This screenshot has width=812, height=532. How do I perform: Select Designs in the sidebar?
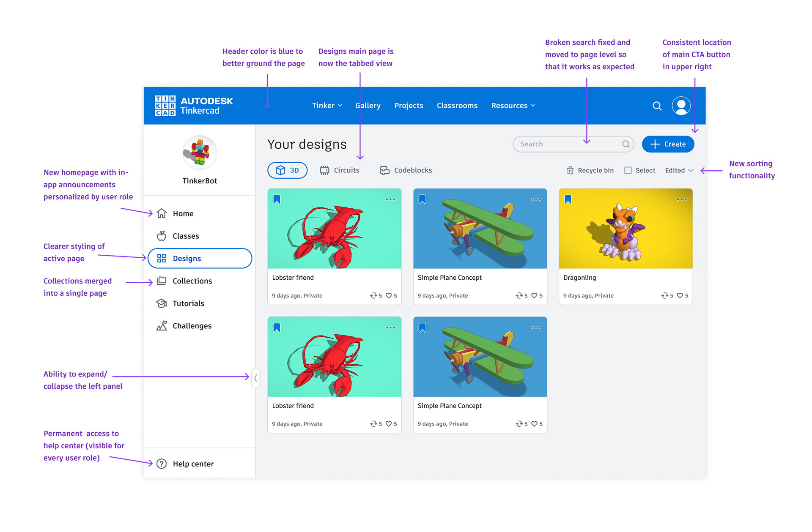coord(200,258)
